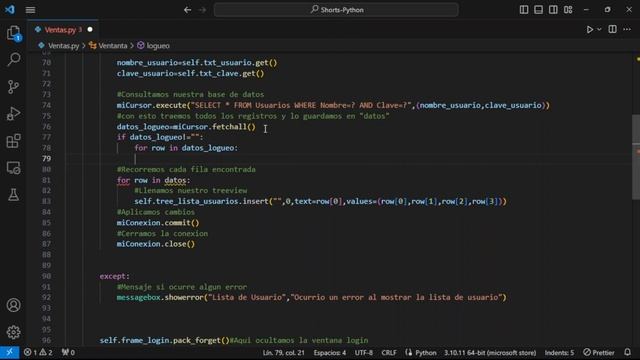
Task: Toggle the bottom panel layout icon
Action: click(x=538, y=9)
